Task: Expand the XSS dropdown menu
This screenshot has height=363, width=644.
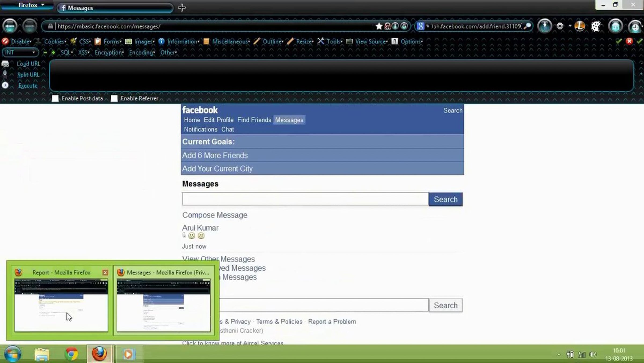Action: pyautogui.click(x=84, y=52)
